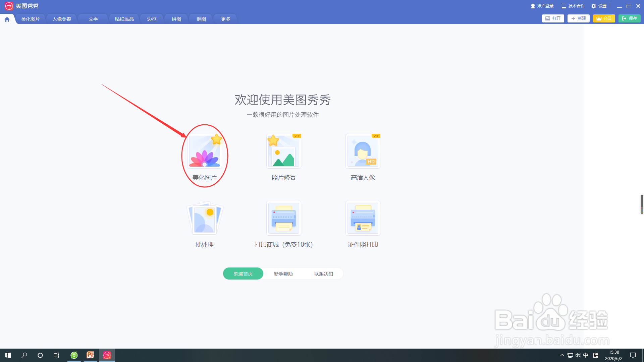
Task: Close the 美图秀秀 window
Action: (x=638, y=6)
